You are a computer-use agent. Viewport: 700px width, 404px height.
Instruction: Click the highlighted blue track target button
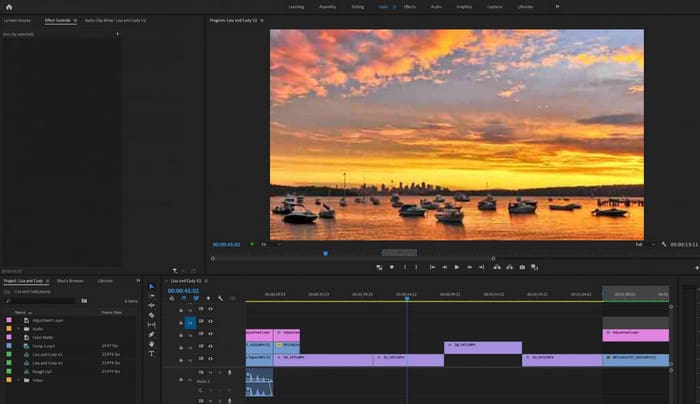tap(190, 322)
